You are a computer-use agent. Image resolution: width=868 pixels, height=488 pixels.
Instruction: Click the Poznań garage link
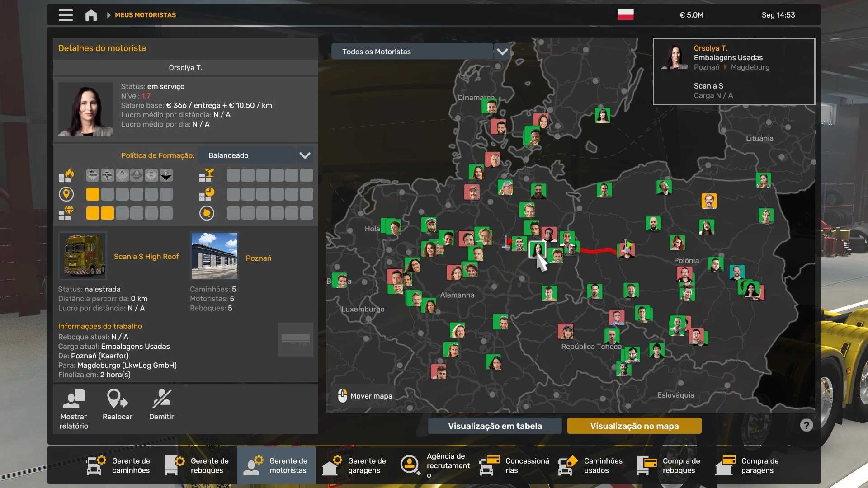[259, 258]
